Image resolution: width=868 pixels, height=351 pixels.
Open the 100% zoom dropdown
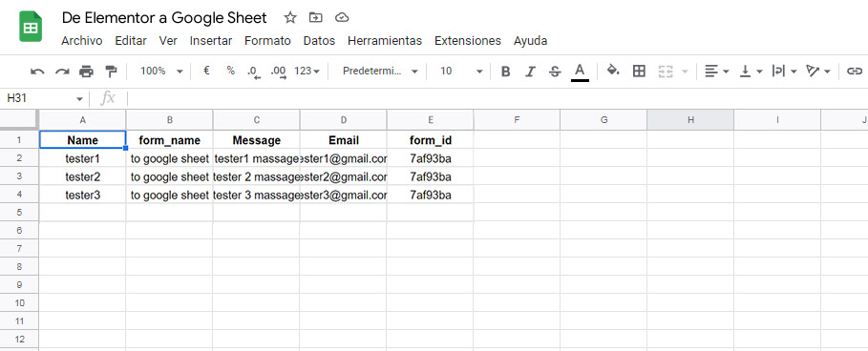(161, 72)
